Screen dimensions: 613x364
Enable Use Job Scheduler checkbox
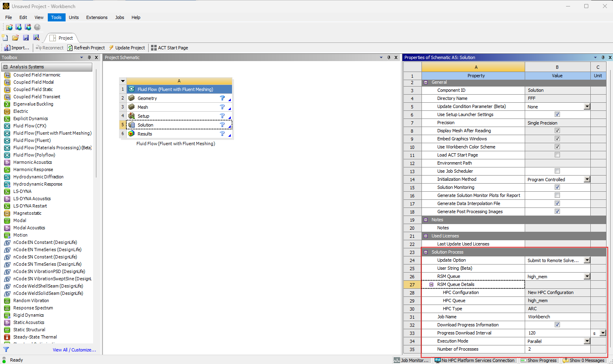(x=557, y=171)
